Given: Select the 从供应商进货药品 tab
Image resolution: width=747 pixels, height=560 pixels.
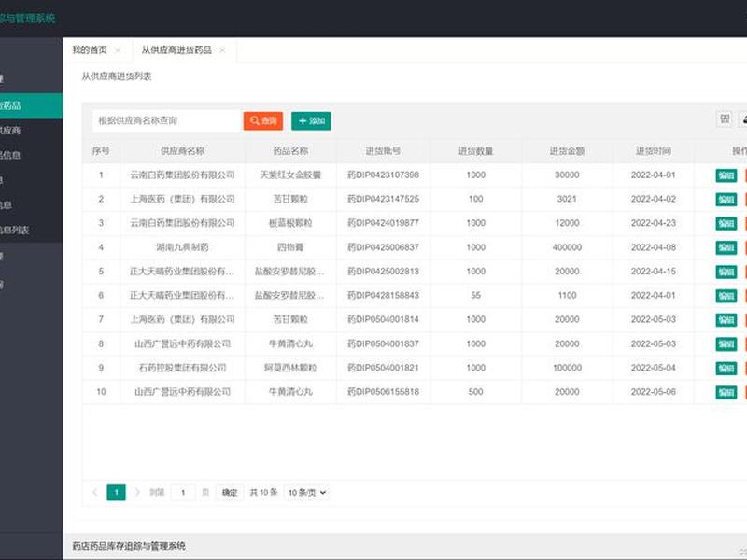Looking at the screenshot, I should coord(176,50).
